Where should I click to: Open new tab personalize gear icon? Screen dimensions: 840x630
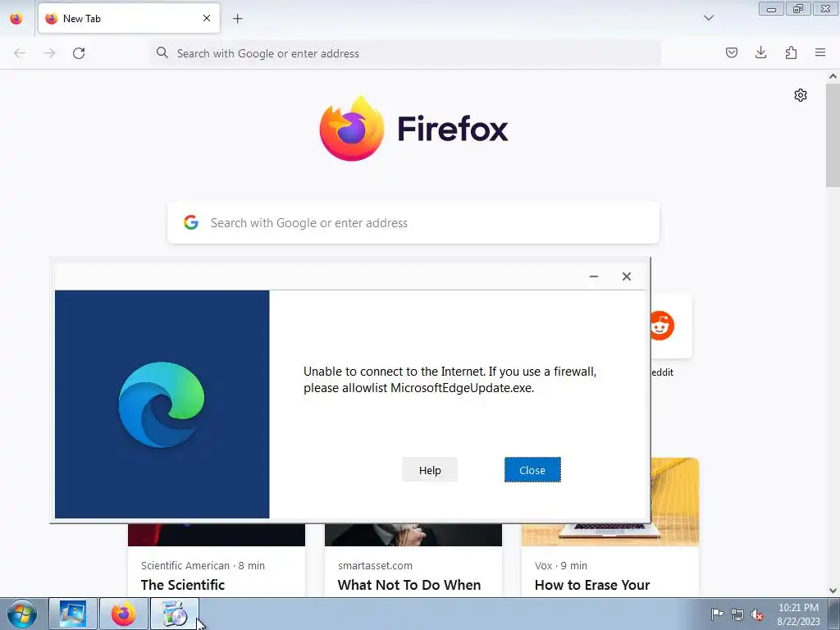(x=801, y=95)
